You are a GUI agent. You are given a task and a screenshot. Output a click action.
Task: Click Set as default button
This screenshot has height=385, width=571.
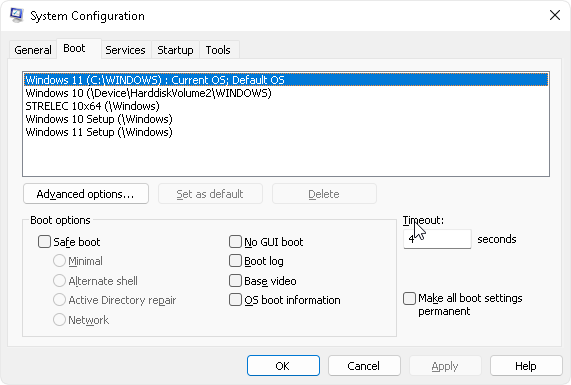tap(210, 194)
